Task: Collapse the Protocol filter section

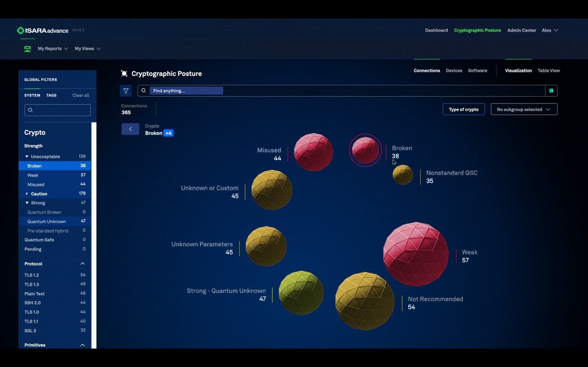Action: pyautogui.click(x=82, y=263)
